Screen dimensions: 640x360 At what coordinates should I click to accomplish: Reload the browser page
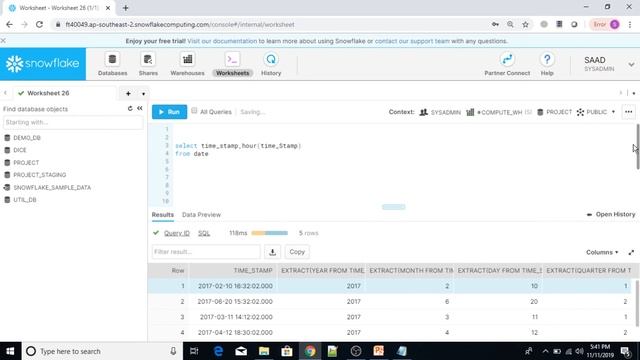39,24
